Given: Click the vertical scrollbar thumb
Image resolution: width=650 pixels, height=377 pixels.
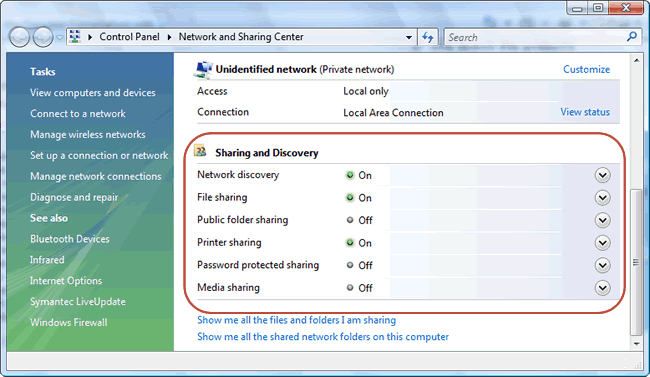Looking at the screenshot, I should 636,262.
